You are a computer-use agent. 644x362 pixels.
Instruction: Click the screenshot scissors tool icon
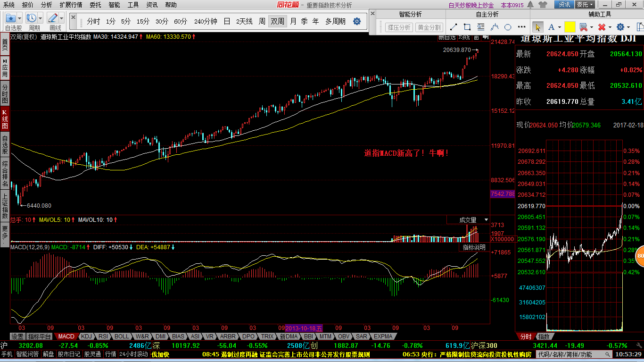(583, 27)
